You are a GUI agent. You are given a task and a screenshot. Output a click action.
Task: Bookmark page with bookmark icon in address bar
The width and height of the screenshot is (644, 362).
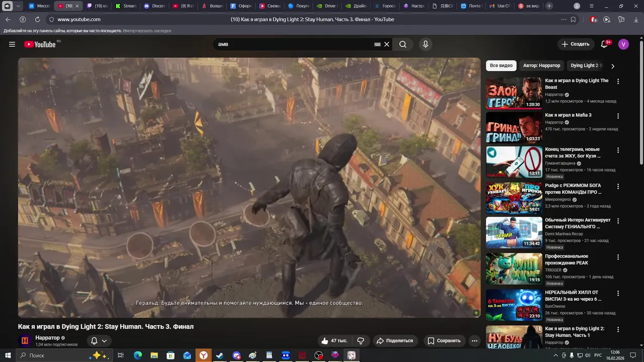(573, 19)
